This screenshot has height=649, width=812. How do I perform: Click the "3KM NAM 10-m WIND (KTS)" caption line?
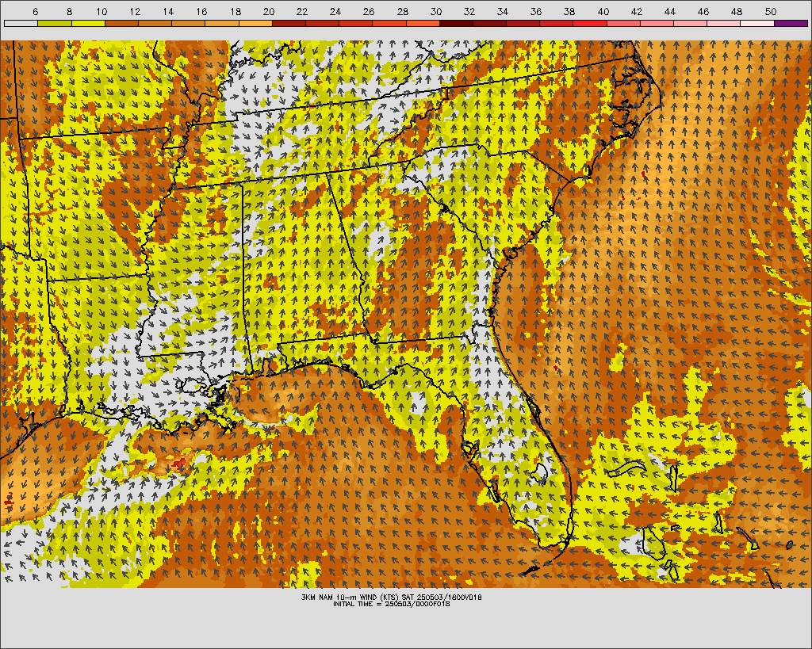click(x=392, y=597)
